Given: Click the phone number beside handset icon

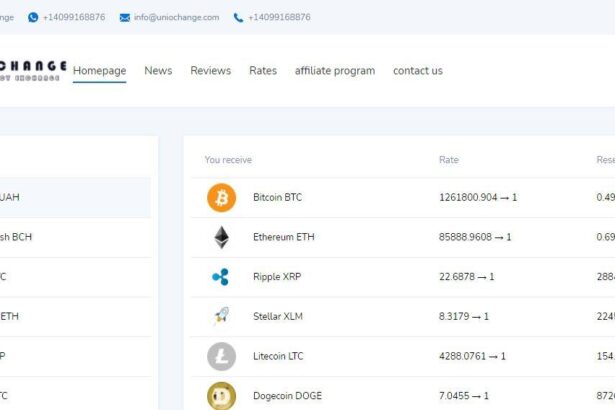Looking at the screenshot, I should (x=279, y=17).
